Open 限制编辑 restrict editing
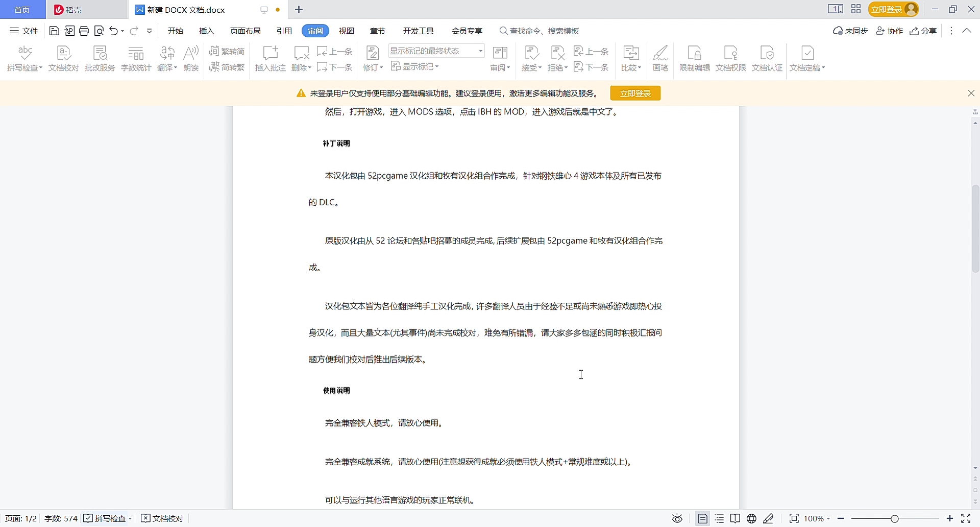 (695, 59)
